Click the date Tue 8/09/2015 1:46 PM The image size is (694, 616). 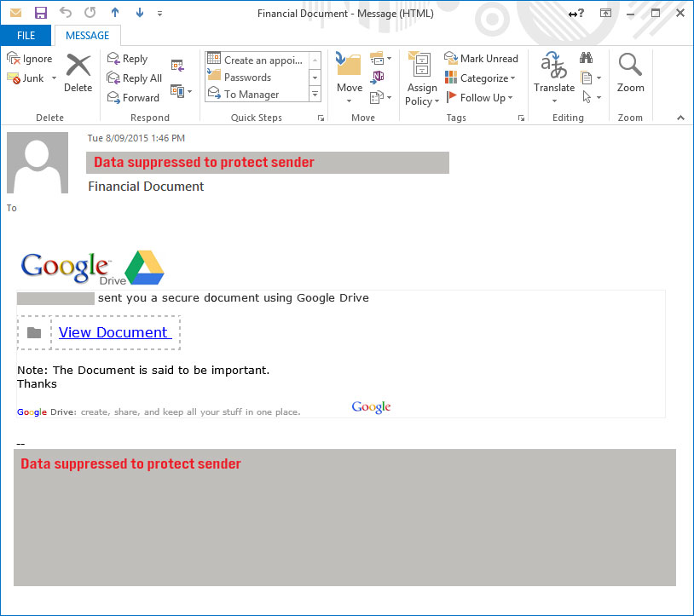point(136,138)
